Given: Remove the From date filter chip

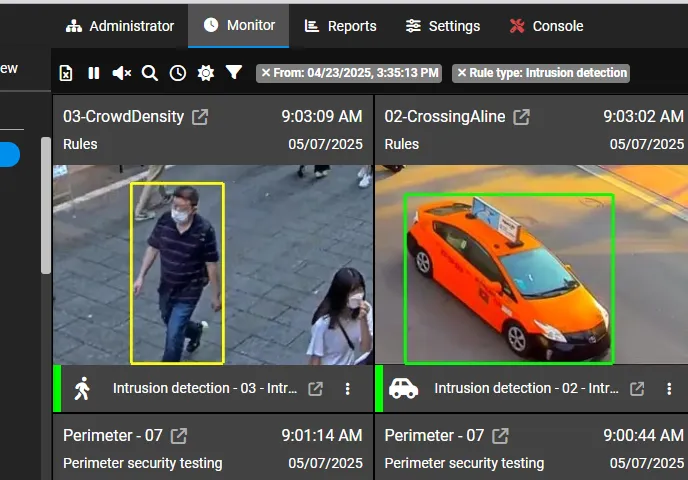Looking at the screenshot, I should tap(266, 73).
